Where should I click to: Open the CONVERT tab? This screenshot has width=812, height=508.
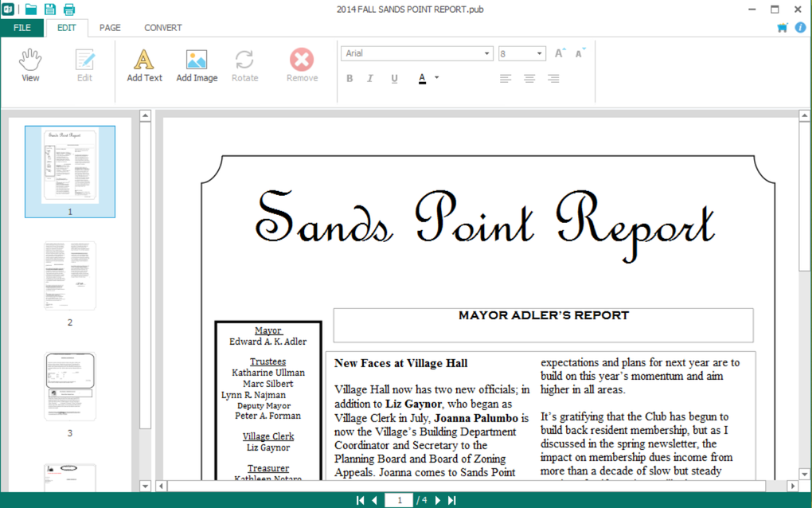tap(162, 28)
